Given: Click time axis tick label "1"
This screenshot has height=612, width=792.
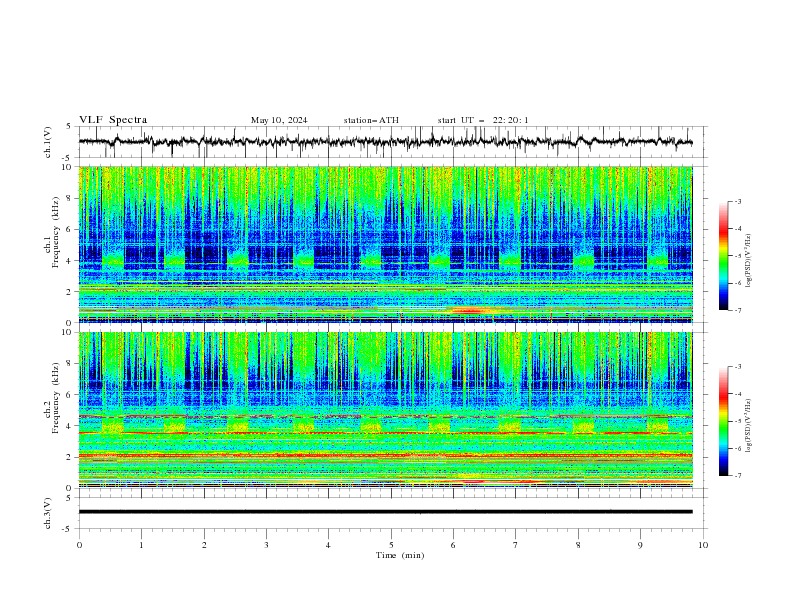Looking at the screenshot, I should pyautogui.click(x=141, y=545).
